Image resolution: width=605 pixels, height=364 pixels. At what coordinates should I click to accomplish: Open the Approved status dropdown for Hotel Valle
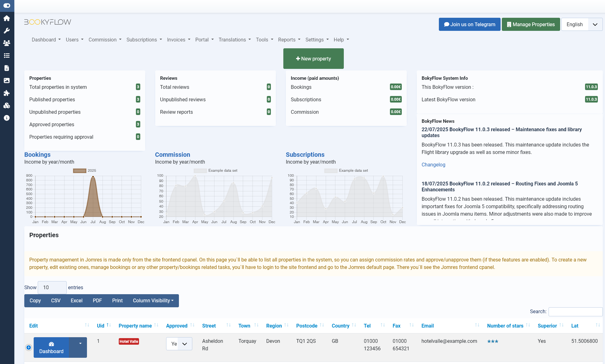point(179,344)
